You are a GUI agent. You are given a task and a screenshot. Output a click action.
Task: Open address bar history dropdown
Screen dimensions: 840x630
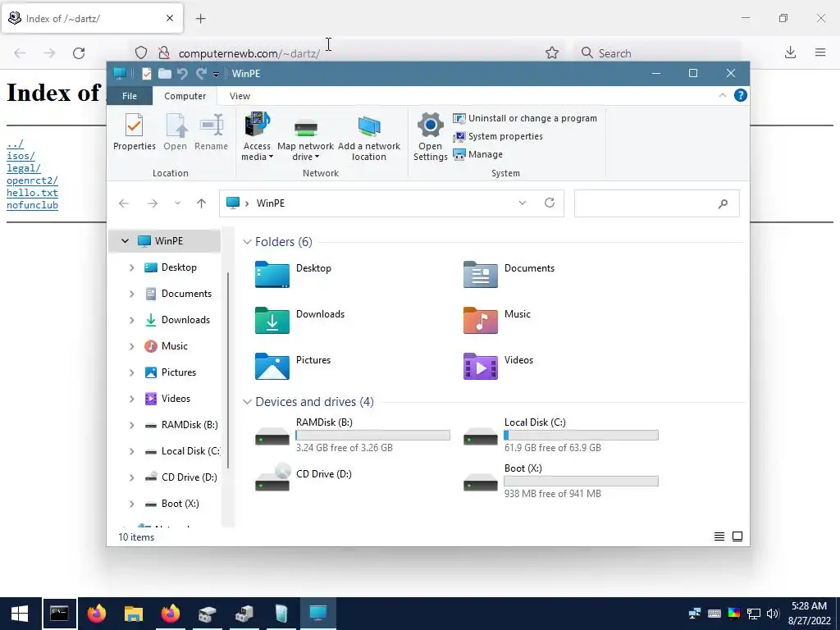point(523,203)
